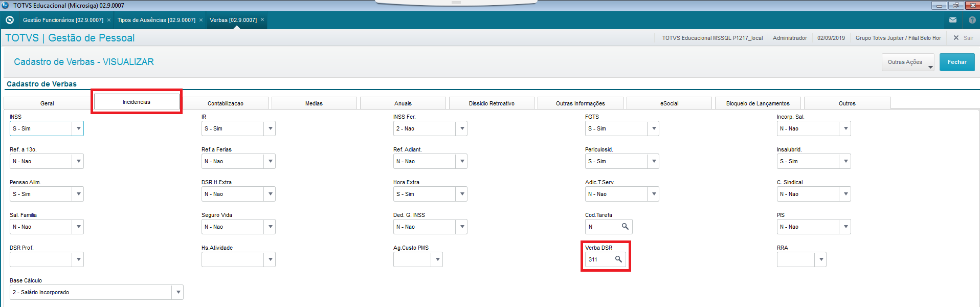The height and width of the screenshot is (307, 980).
Task: Open the Medias tab
Action: tap(314, 103)
